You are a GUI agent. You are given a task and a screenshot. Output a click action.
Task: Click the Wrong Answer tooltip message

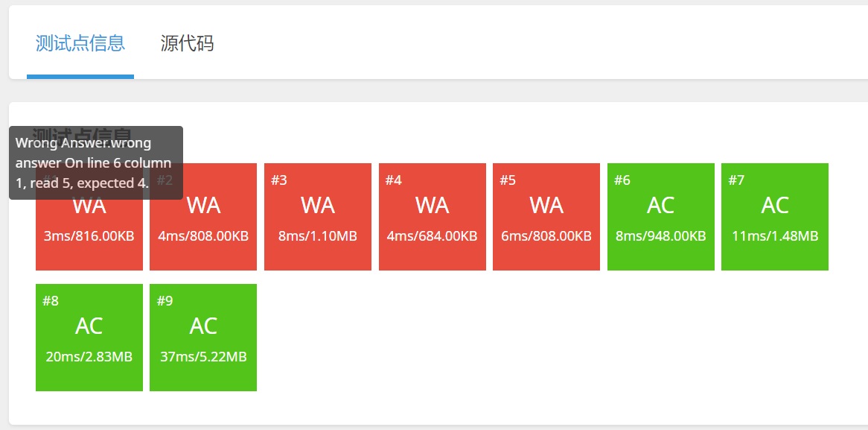96,163
